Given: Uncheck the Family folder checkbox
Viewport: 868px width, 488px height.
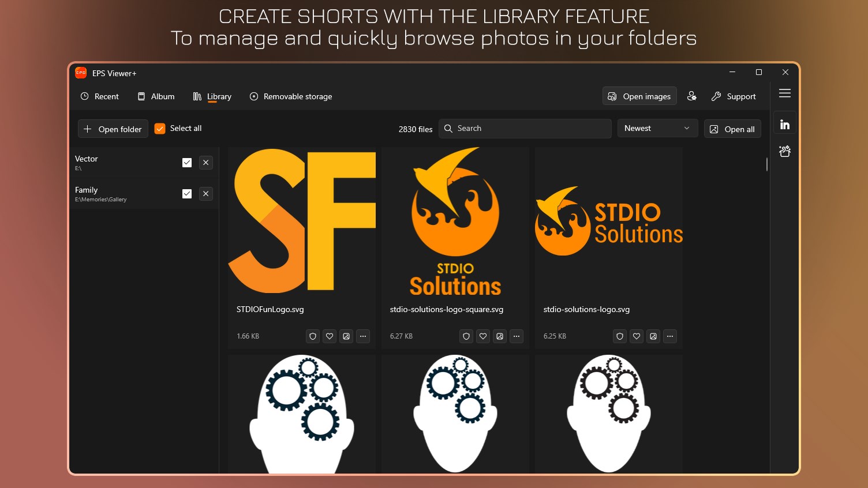Looking at the screenshot, I should click(187, 194).
